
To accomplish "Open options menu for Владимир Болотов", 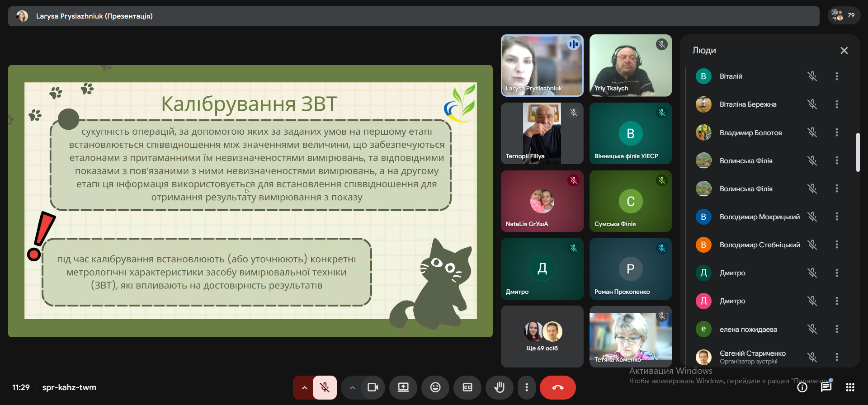I will (837, 132).
